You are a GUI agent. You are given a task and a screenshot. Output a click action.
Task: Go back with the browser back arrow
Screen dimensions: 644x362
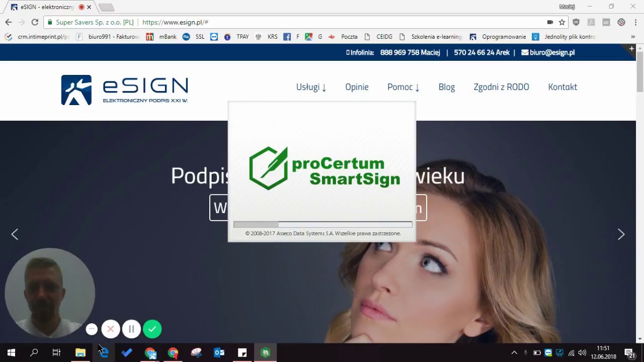(9, 22)
